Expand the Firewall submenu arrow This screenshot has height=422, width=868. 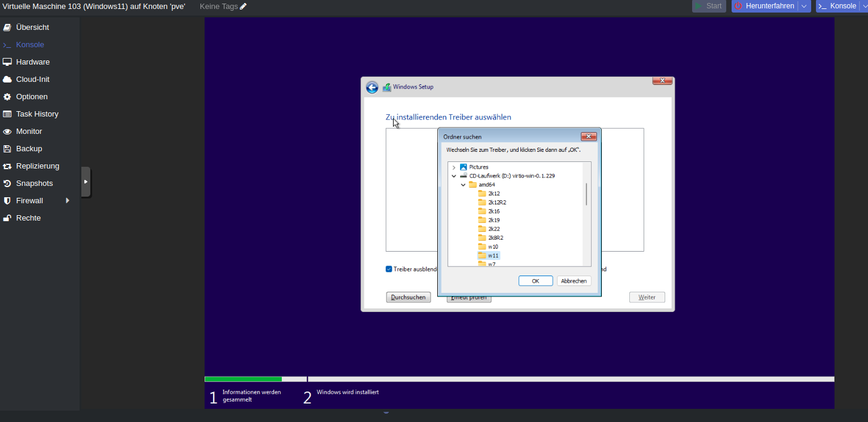(x=68, y=201)
